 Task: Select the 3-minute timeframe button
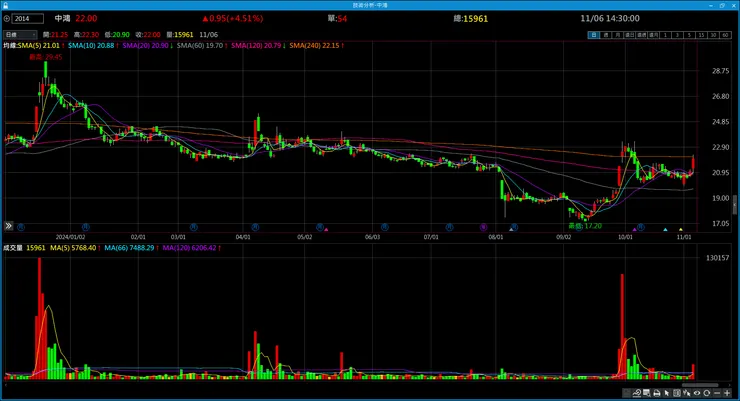pos(678,35)
